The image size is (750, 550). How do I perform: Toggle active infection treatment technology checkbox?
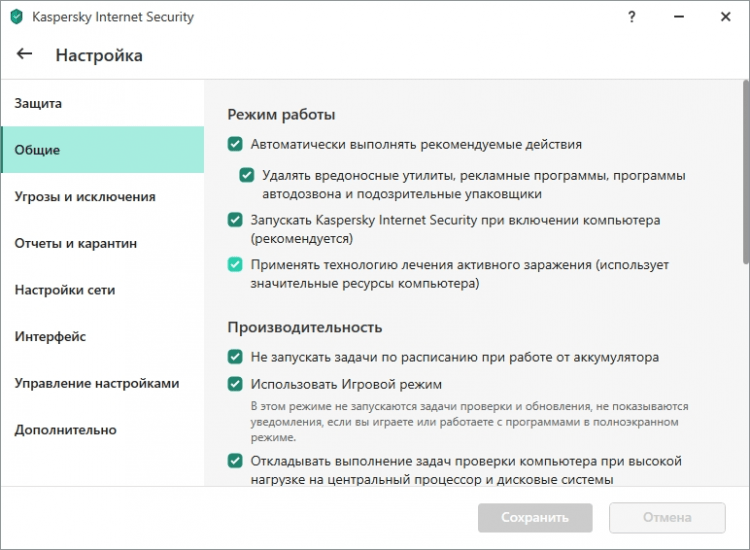235,265
